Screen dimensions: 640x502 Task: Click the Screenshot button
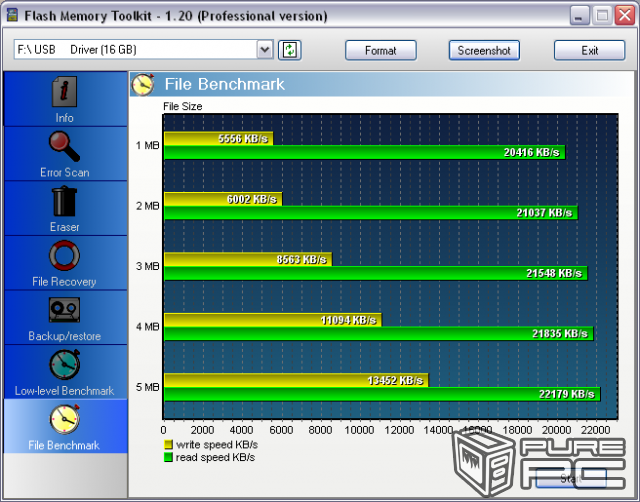coord(484,50)
